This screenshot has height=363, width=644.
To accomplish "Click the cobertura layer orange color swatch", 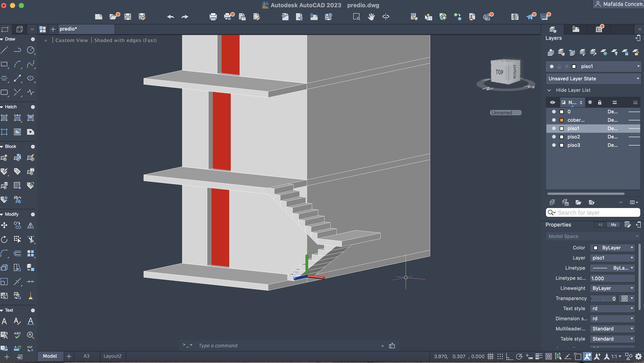I will pyautogui.click(x=561, y=120).
